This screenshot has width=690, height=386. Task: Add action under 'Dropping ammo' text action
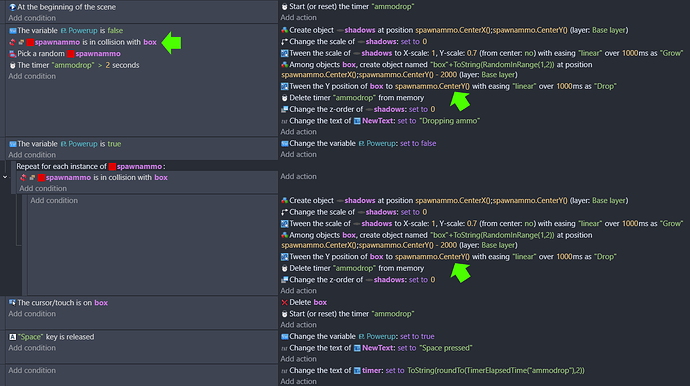point(298,132)
